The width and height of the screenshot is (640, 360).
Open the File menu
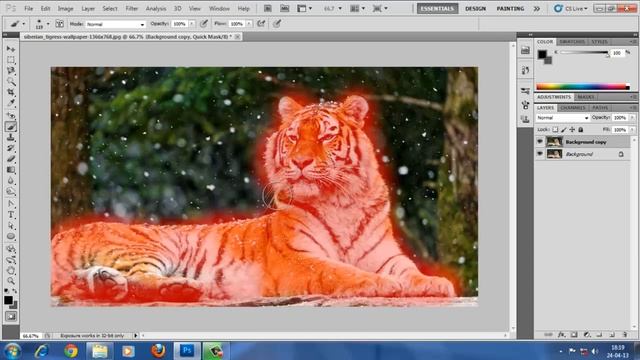click(29, 8)
